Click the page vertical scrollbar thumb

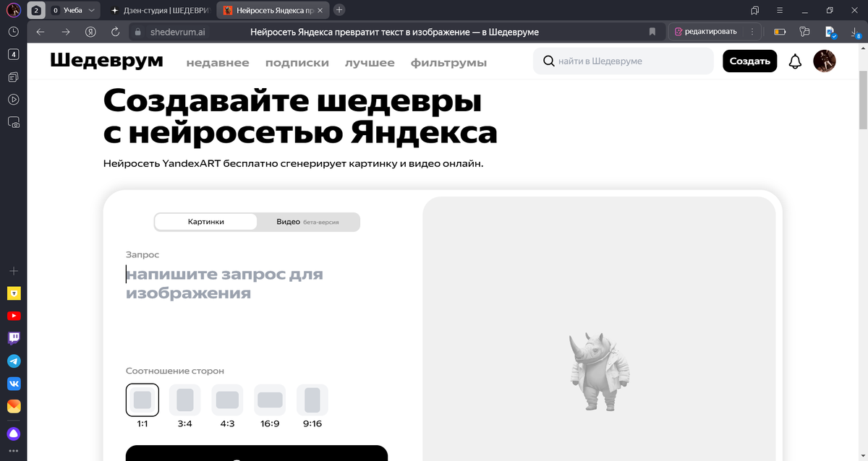(863, 100)
